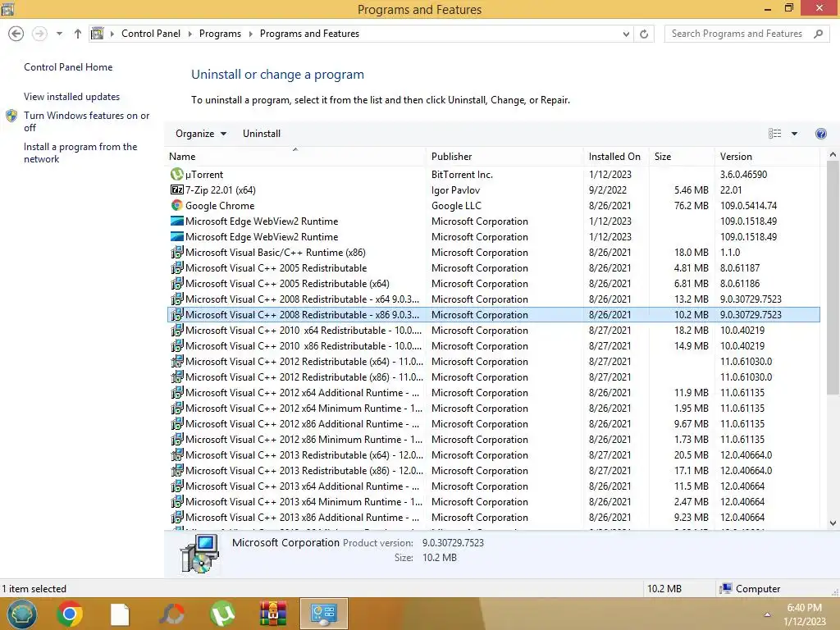Click the Refresh button
This screenshot has width=840, height=630.
pos(644,34)
